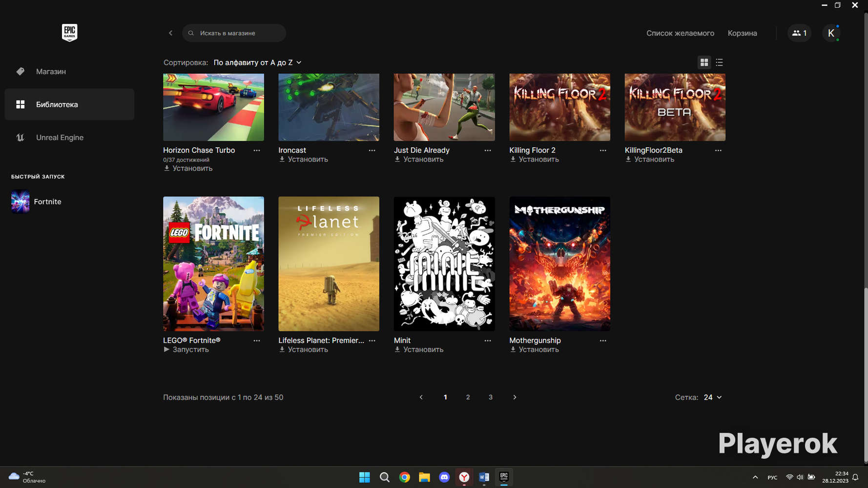Go to the Магазин section
The width and height of the screenshot is (868, 488).
[69, 71]
